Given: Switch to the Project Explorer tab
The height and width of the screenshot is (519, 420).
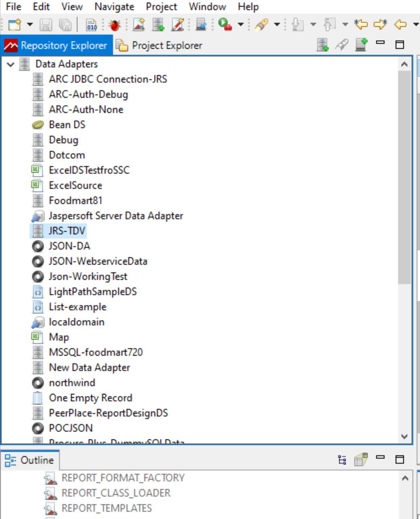Looking at the screenshot, I should 159,46.
